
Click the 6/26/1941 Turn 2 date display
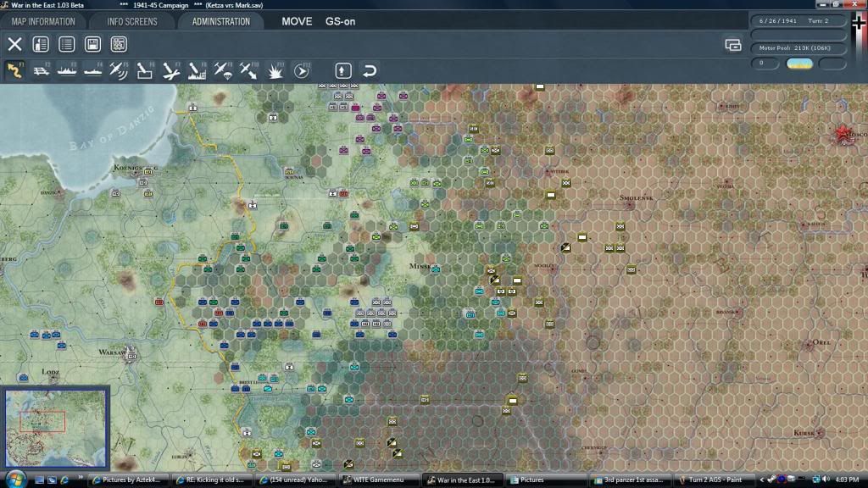click(798, 21)
